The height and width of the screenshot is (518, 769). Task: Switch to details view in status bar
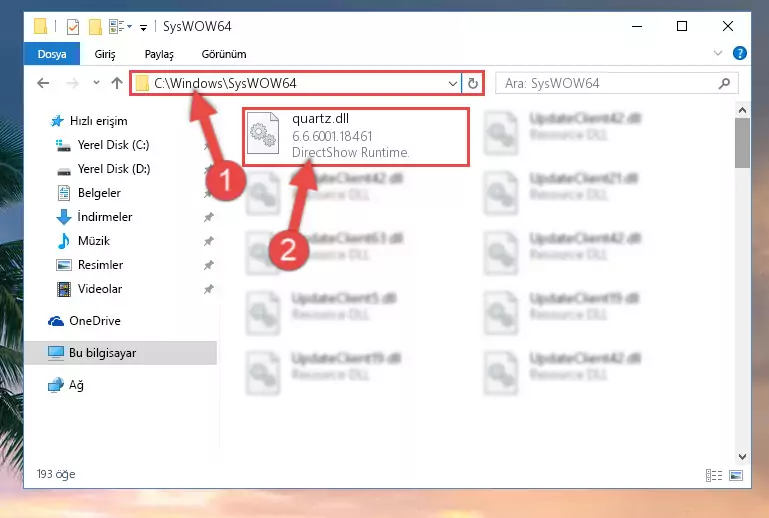(x=714, y=475)
